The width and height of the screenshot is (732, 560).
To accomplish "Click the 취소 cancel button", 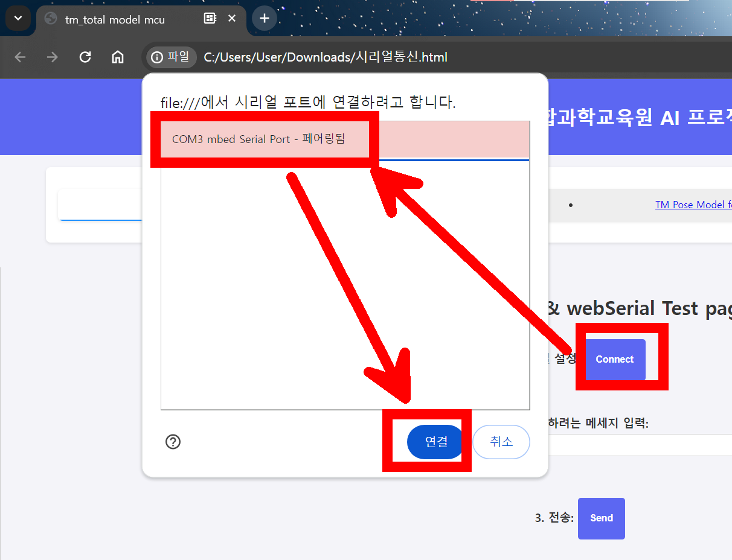I will click(501, 442).
